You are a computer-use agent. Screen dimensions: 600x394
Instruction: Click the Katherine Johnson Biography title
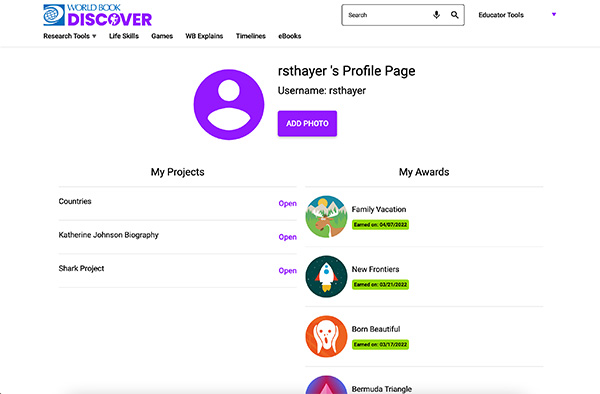(x=108, y=235)
